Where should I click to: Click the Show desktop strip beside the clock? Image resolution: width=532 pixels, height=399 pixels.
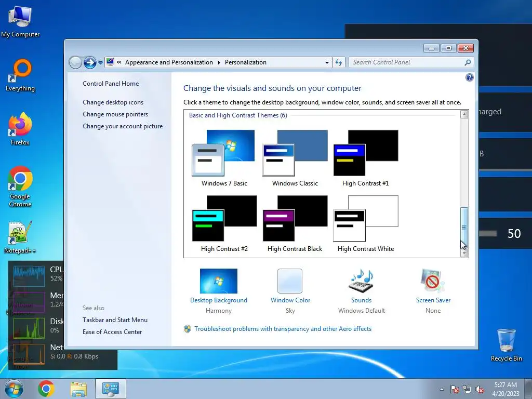(x=528, y=389)
